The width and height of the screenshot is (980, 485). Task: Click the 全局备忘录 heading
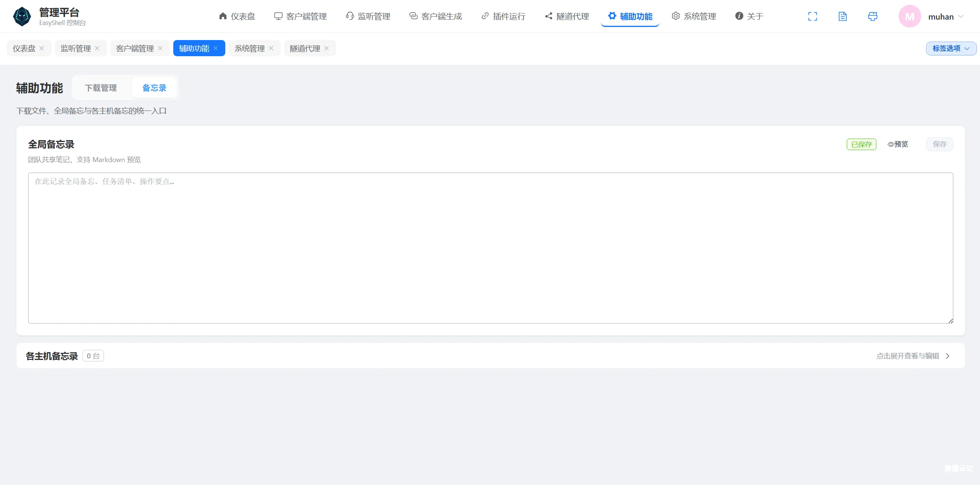point(51,144)
